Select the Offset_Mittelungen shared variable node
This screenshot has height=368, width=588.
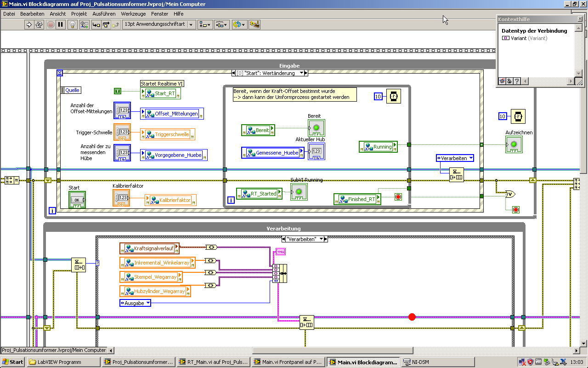tap(172, 114)
